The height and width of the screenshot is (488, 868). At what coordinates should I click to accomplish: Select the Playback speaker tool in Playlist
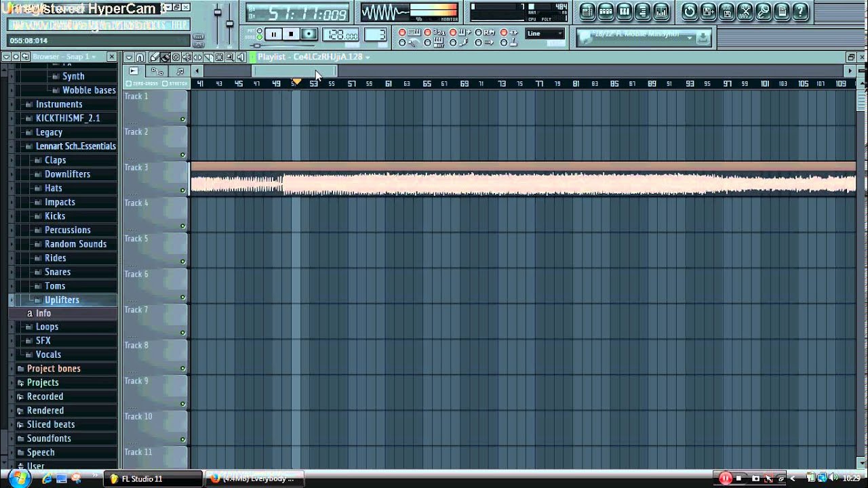tap(241, 57)
